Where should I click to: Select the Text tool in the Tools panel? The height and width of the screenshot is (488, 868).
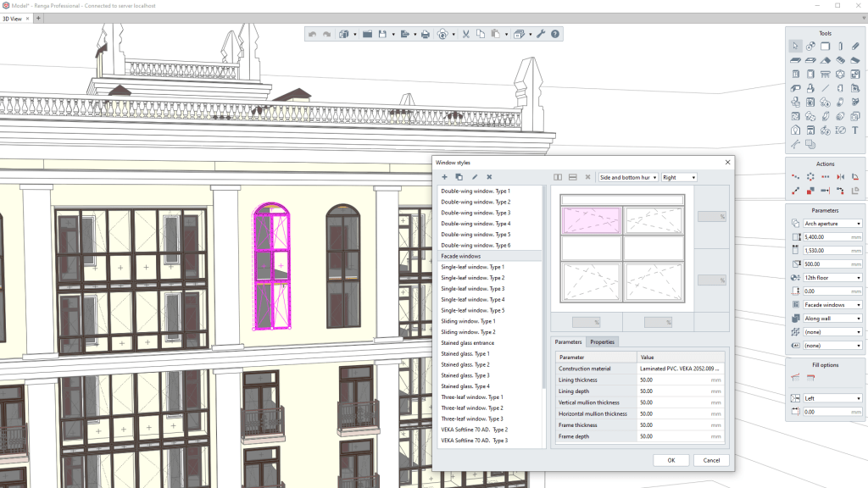(855, 130)
